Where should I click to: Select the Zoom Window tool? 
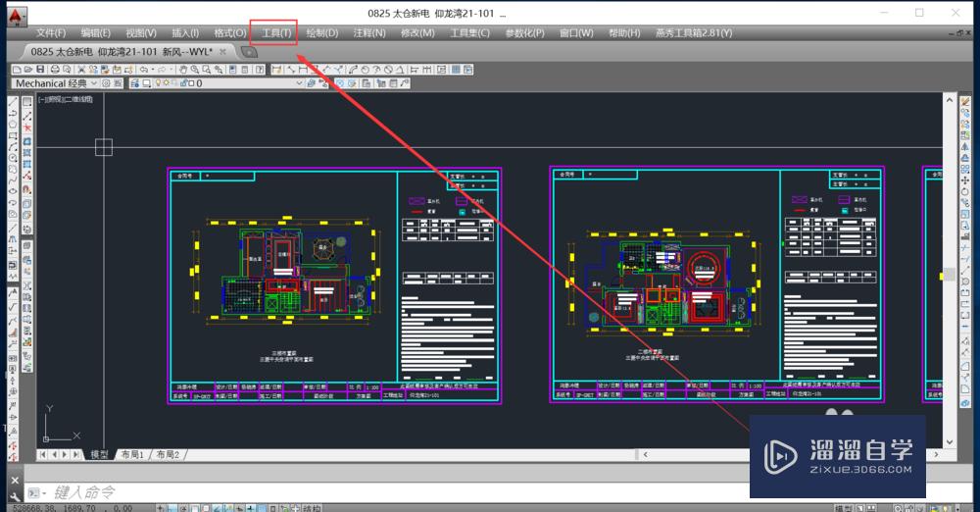click(207, 70)
